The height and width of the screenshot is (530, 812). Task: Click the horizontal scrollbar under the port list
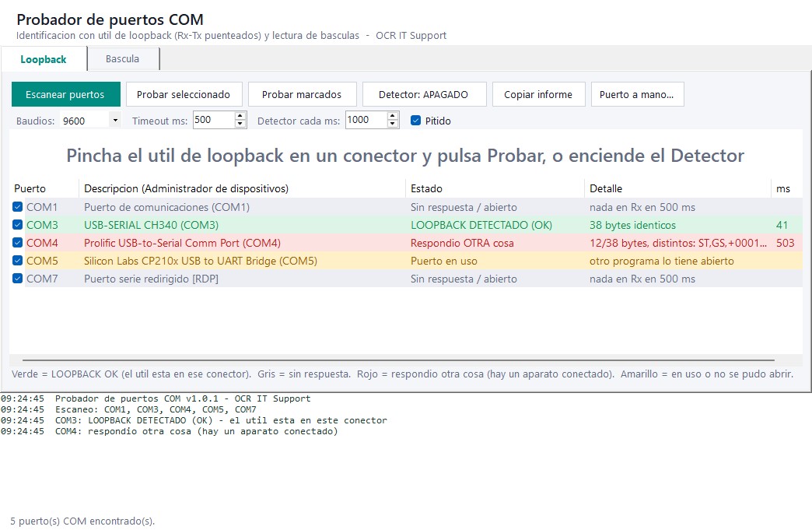pyautogui.click(x=399, y=360)
